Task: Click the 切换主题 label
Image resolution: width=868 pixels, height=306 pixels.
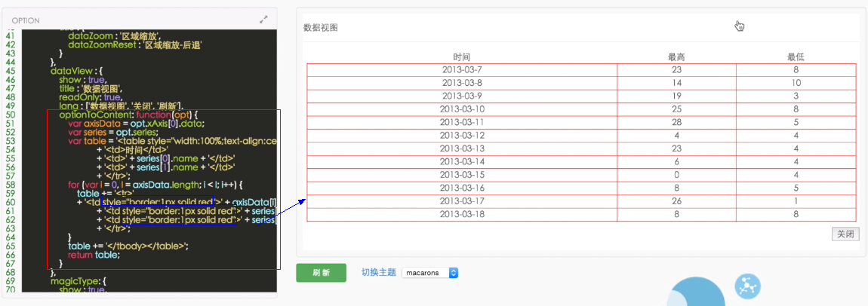Action: click(379, 272)
